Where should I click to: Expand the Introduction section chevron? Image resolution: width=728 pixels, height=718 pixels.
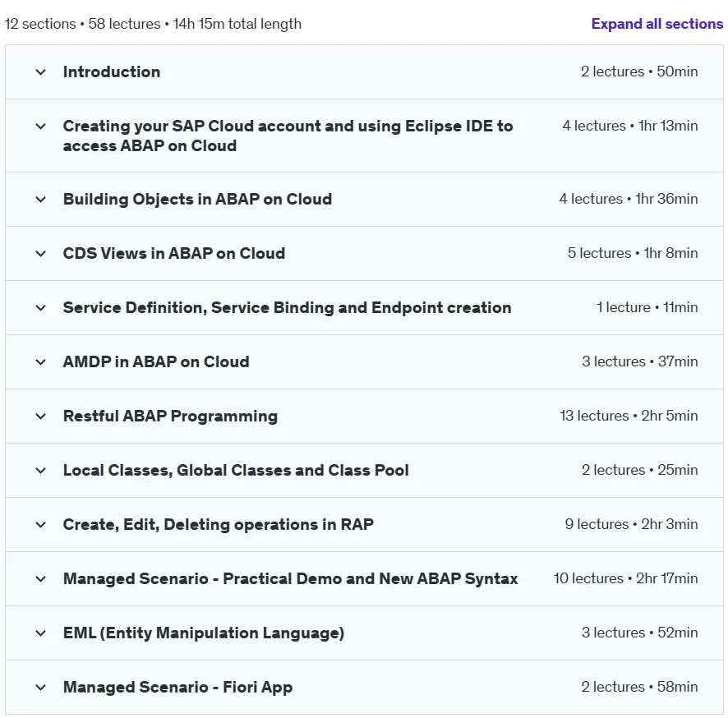41,72
